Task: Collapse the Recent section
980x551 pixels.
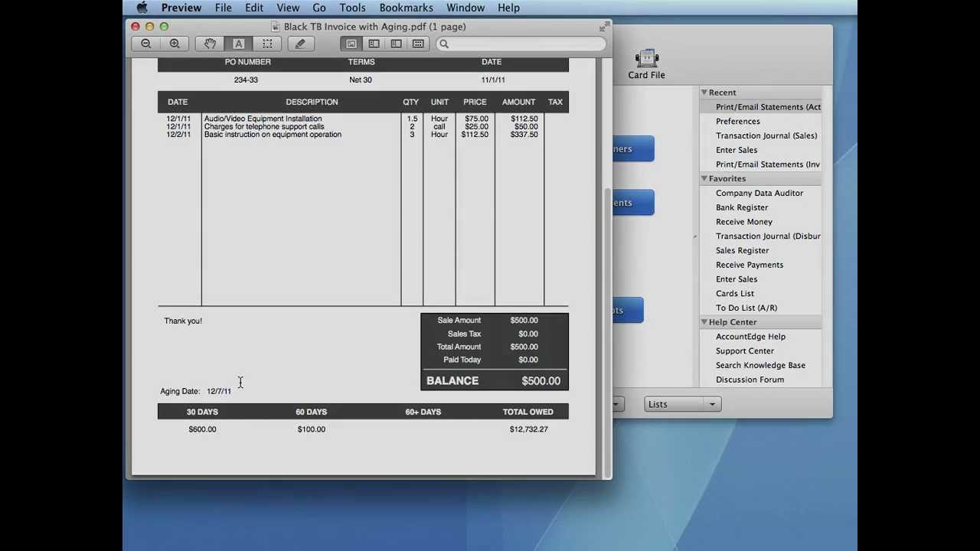Action: pyautogui.click(x=704, y=93)
